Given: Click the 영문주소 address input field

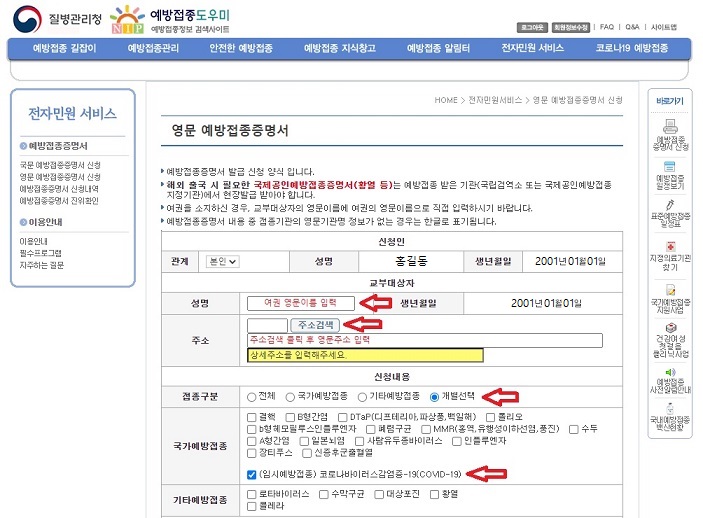Looking at the screenshot, I should click(425, 340).
